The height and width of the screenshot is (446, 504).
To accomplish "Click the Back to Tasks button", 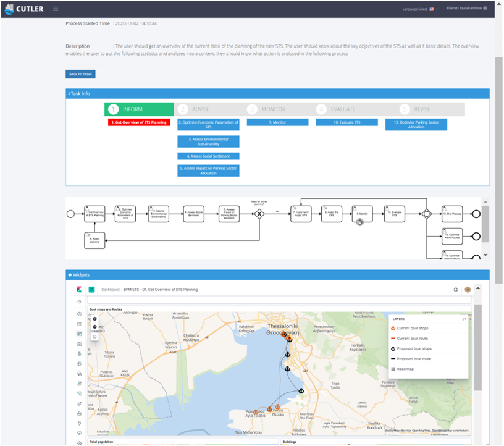I will pos(80,74).
